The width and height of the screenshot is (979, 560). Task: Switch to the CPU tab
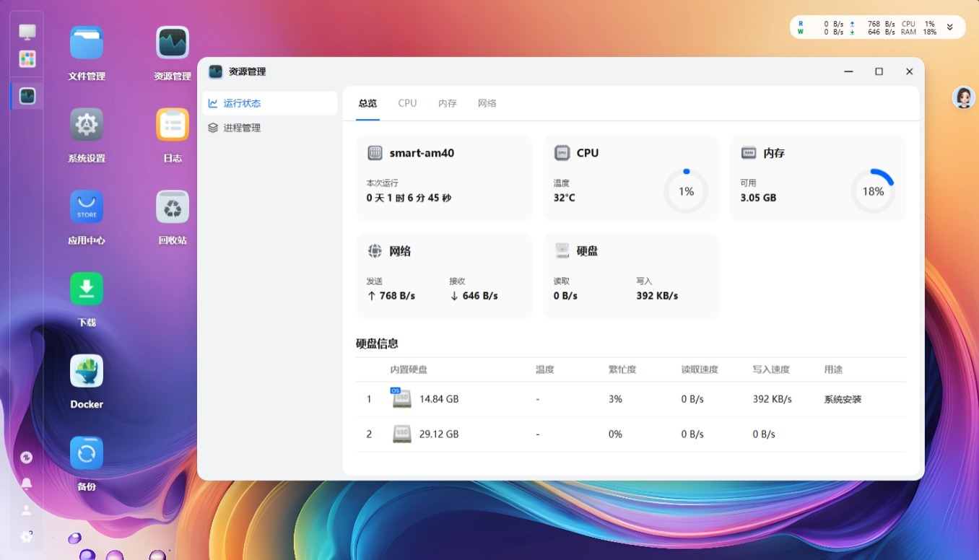[x=407, y=103]
